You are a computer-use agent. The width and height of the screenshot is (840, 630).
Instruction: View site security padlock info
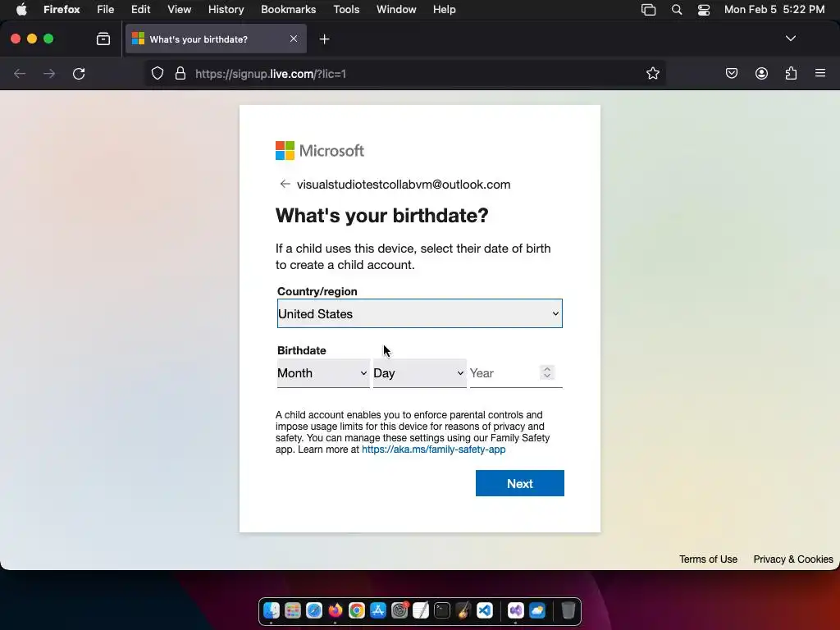(x=180, y=73)
